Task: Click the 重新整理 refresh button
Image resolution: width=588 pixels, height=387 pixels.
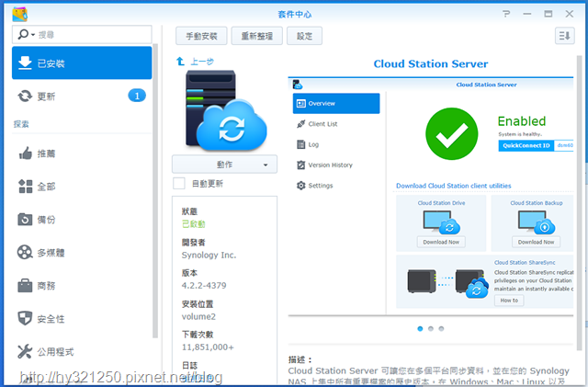Action: 257,36
